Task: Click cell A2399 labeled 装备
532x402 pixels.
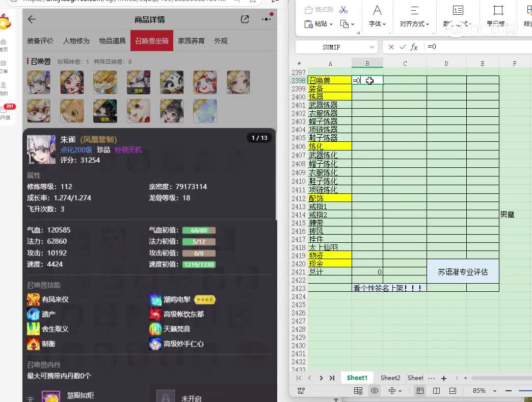Action: [330, 89]
